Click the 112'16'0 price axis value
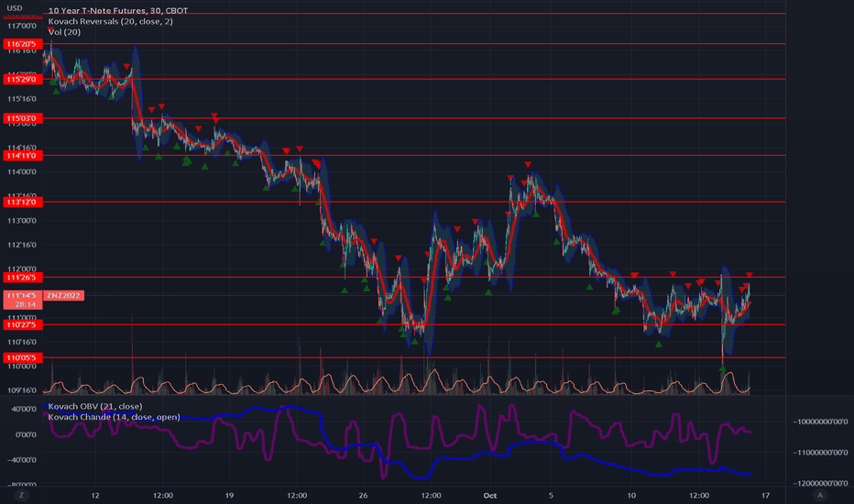The image size is (854, 504). point(22,246)
